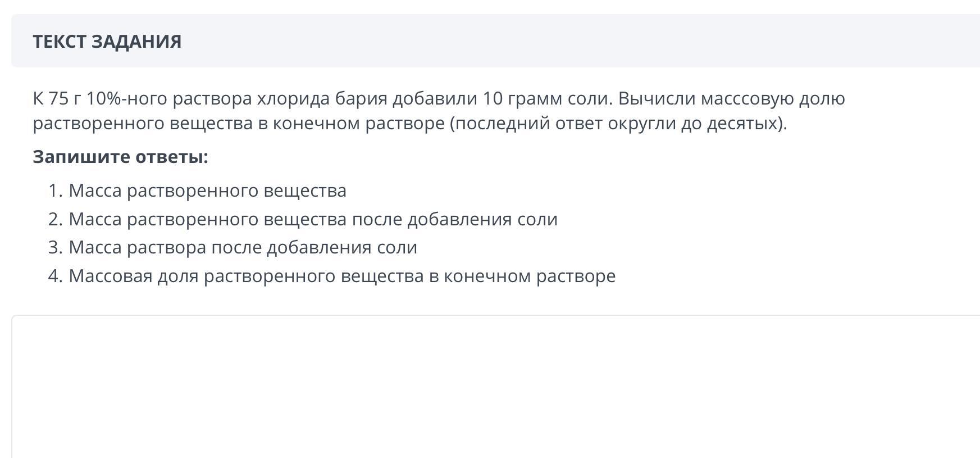Viewport: 980px width, 458px height.
Task: Click the words 'хлорида бария'
Action: pyautogui.click(x=322, y=98)
